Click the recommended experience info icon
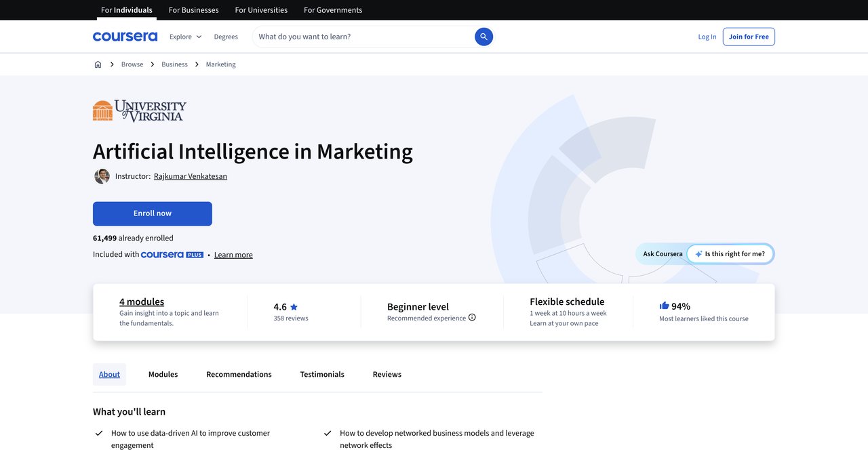The width and height of the screenshot is (868, 454). 472,317
